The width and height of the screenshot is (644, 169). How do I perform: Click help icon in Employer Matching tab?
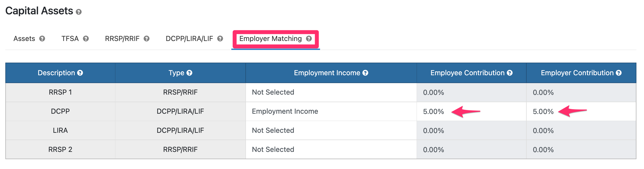[x=309, y=38]
